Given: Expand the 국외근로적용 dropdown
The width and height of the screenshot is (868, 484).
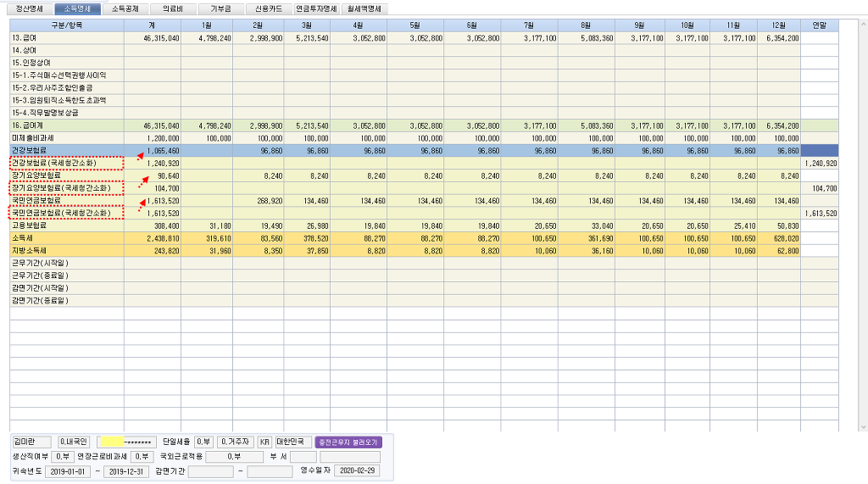Looking at the screenshot, I should coord(235,456).
